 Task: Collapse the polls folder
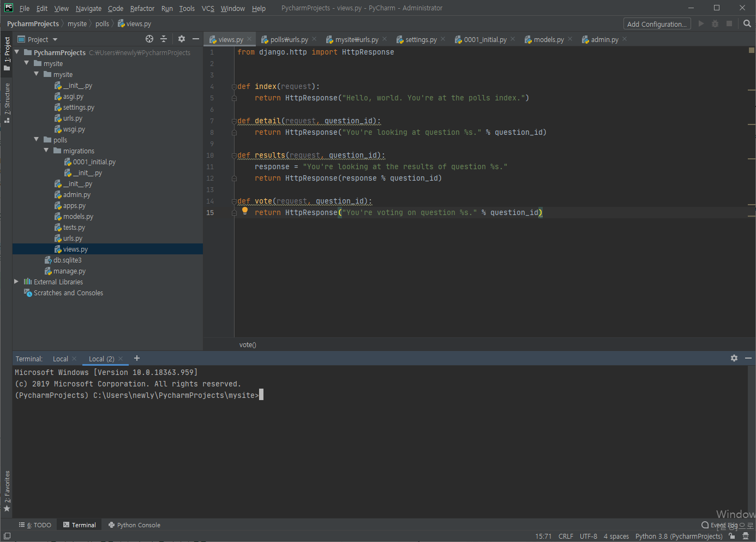pyautogui.click(x=37, y=140)
